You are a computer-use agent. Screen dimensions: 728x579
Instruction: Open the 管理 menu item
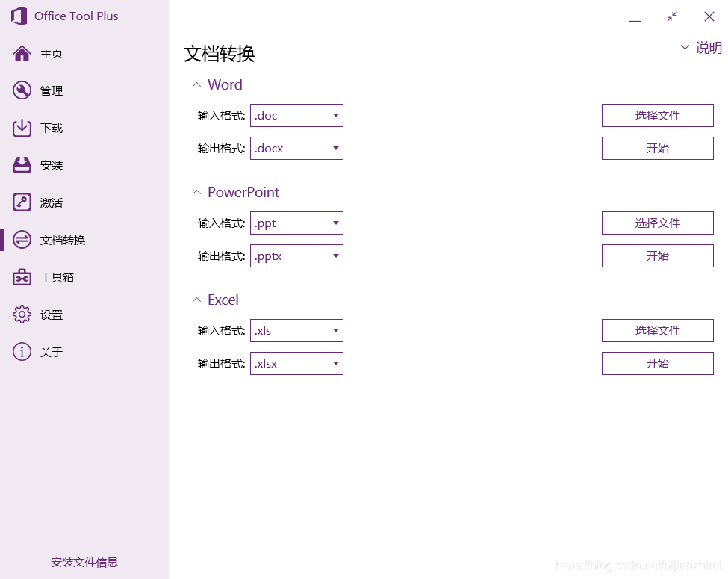click(52, 91)
